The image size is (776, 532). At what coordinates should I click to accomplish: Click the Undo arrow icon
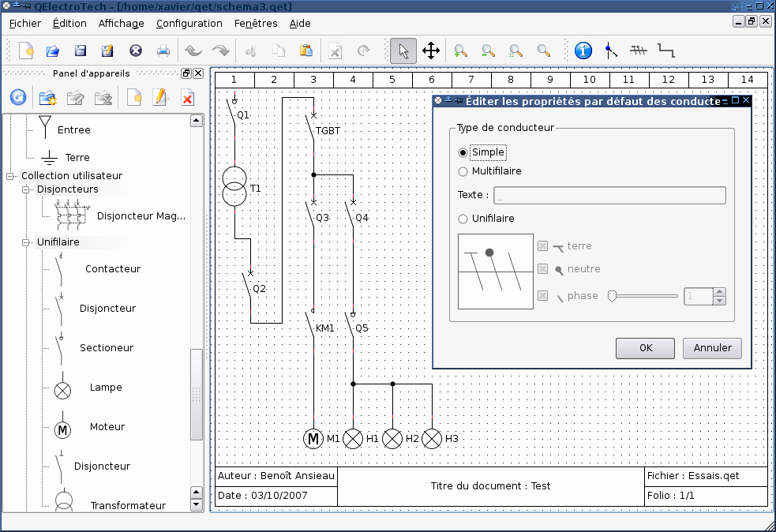pos(193,51)
